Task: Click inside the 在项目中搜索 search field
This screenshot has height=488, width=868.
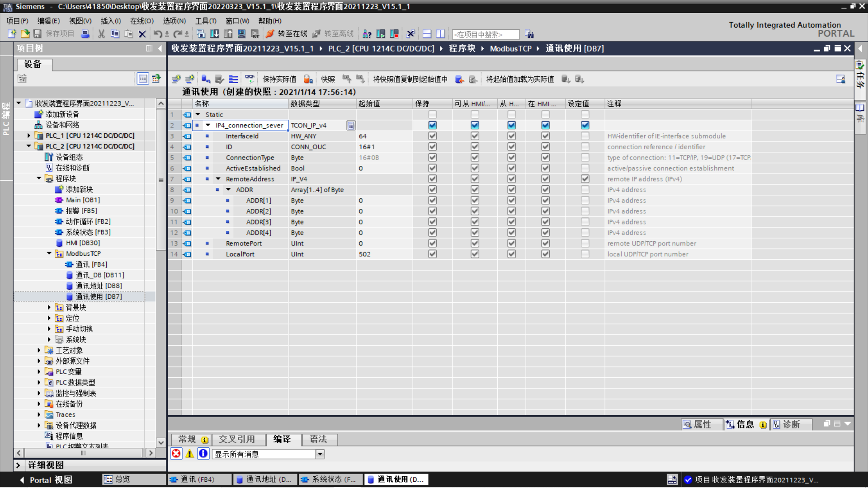Action: [485, 34]
